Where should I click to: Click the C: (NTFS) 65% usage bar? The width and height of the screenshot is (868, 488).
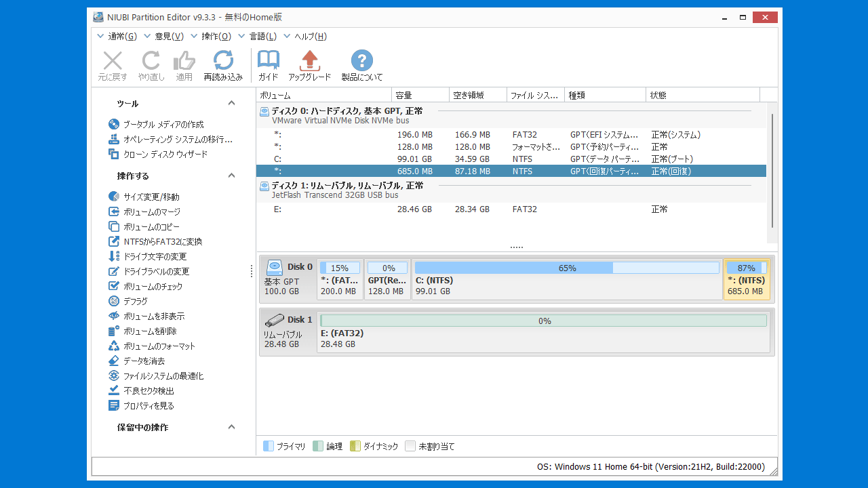[567, 268]
